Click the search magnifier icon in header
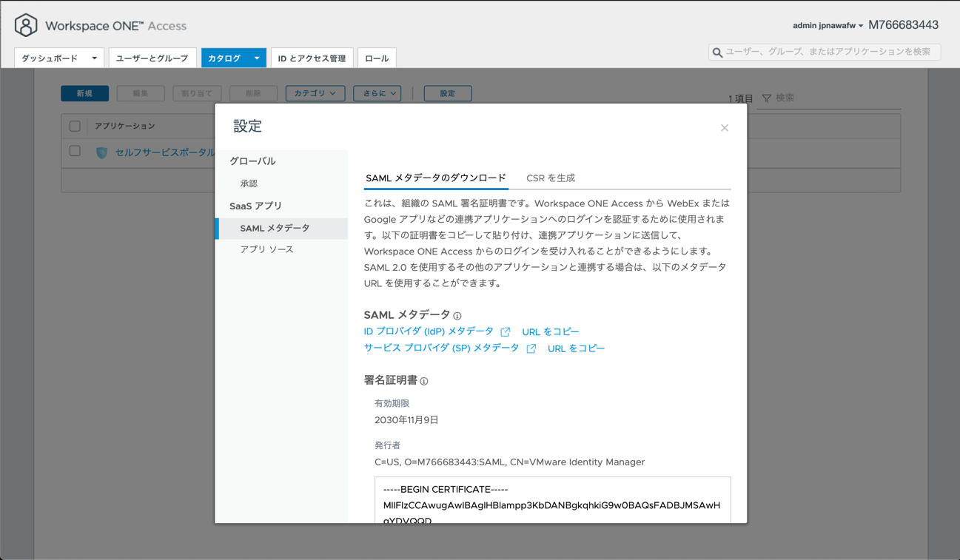 point(717,53)
